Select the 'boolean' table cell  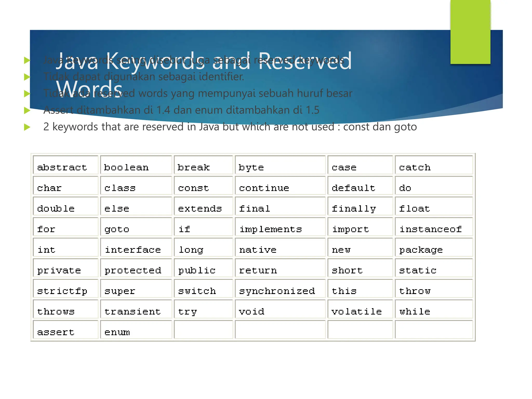point(136,165)
